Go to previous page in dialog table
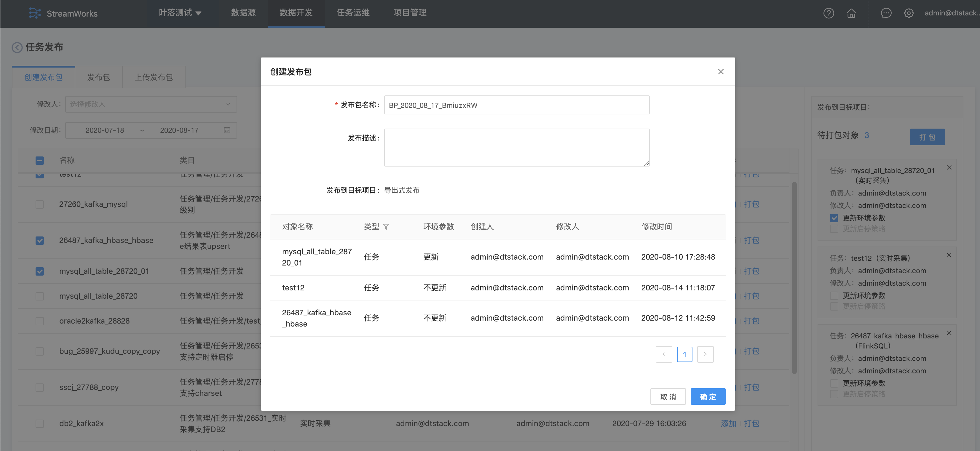980x451 pixels. coord(664,354)
